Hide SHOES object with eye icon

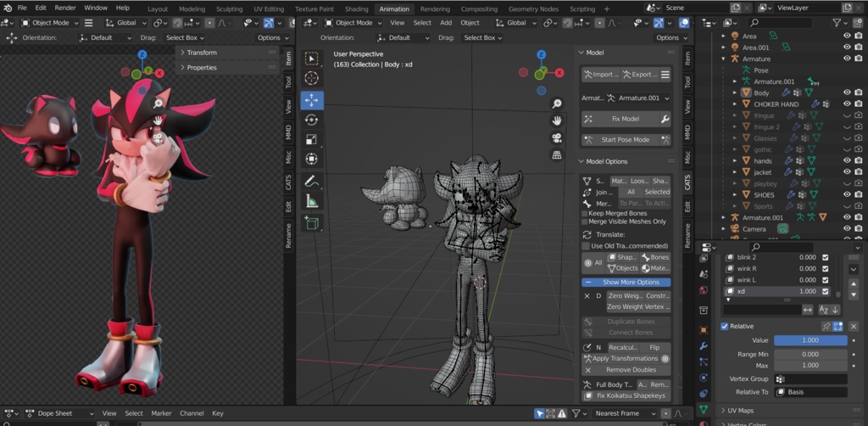[847, 194]
